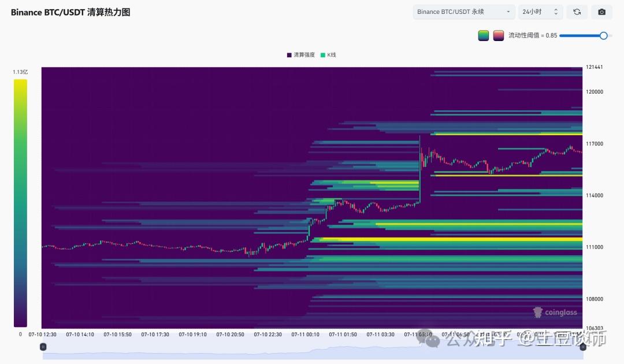The height and width of the screenshot is (364, 624).
Task: Click the 114000 price axis label
Action: click(595, 195)
